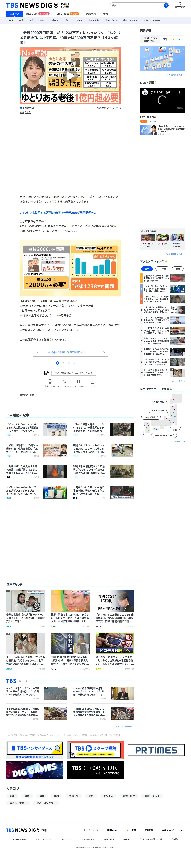191x868 pixels.
Task: Click この記事を読んでいかがでしたか? feedback box
Action: 73,373
